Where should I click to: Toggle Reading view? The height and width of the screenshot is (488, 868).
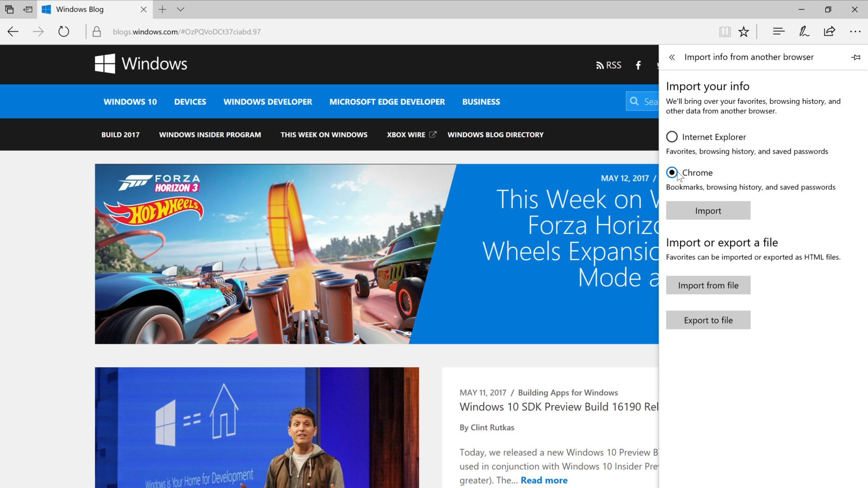725,32
